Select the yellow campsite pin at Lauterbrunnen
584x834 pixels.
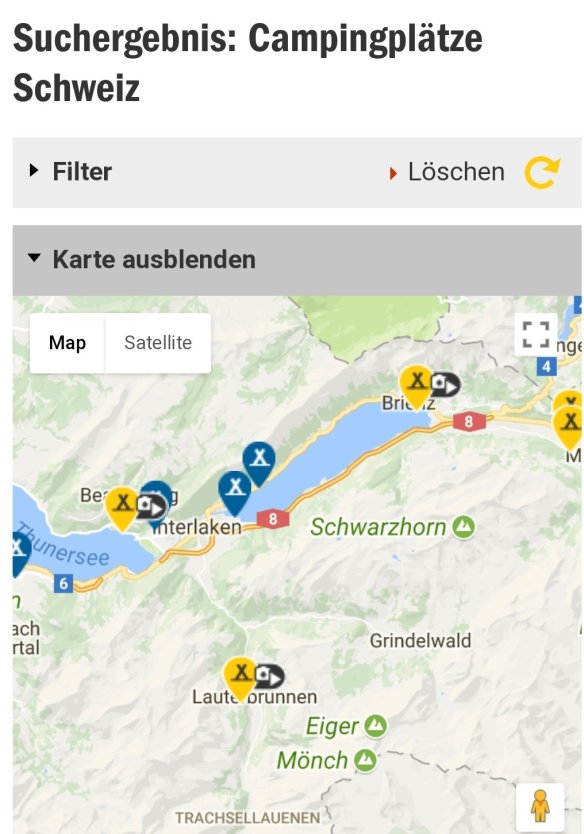point(240,678)
